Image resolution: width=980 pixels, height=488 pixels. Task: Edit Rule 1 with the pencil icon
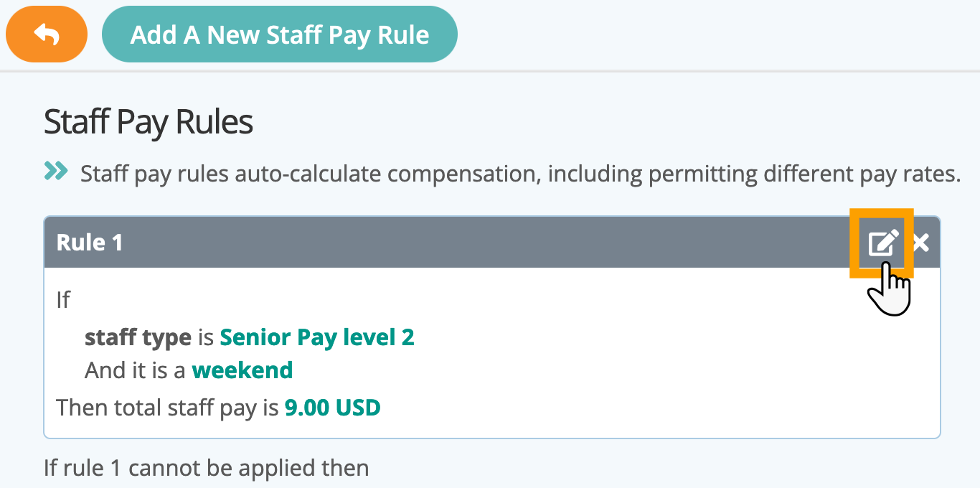point(882,243)
